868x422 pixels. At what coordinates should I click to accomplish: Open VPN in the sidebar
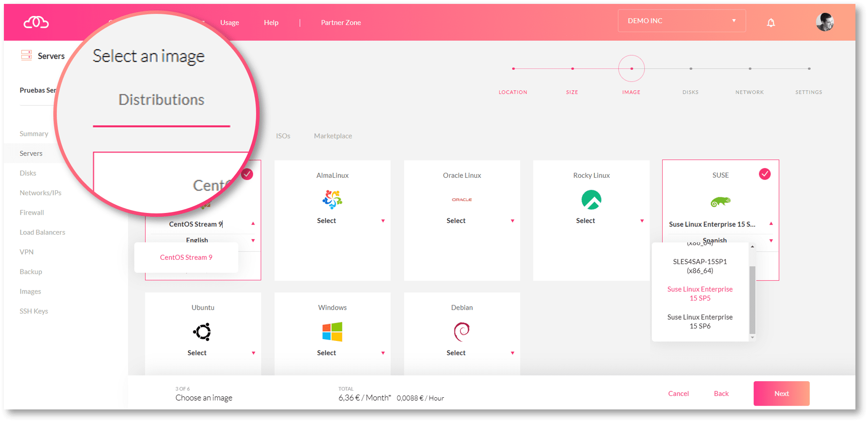point(26,252)
